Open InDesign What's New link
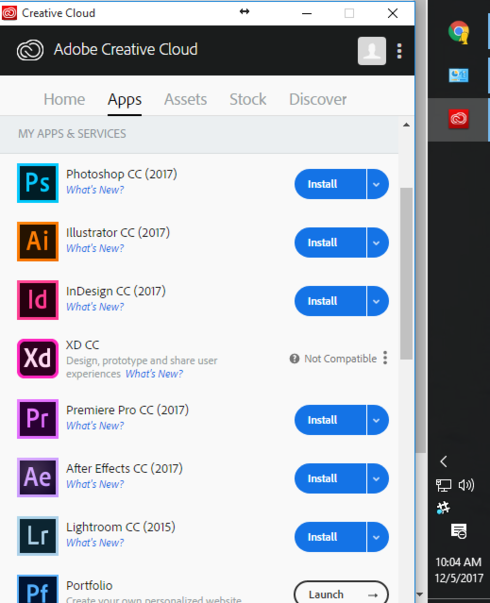This screenshot has width=490, height=603. 95,307
